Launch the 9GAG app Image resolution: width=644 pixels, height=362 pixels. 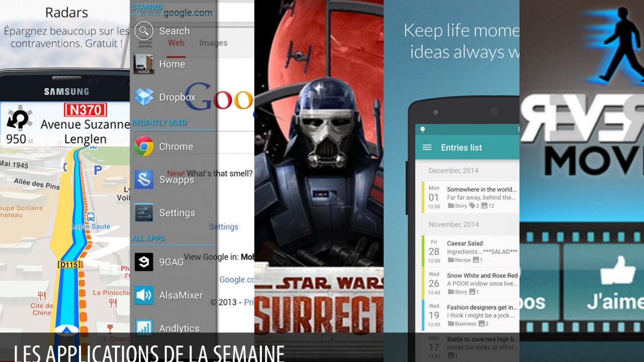tap(144, 262)
